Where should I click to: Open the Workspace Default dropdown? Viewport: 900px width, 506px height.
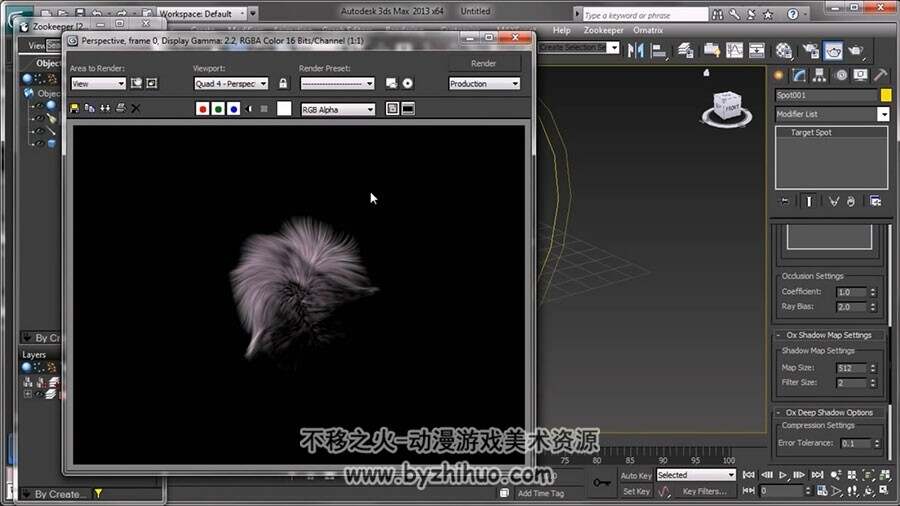click(202, 13)
